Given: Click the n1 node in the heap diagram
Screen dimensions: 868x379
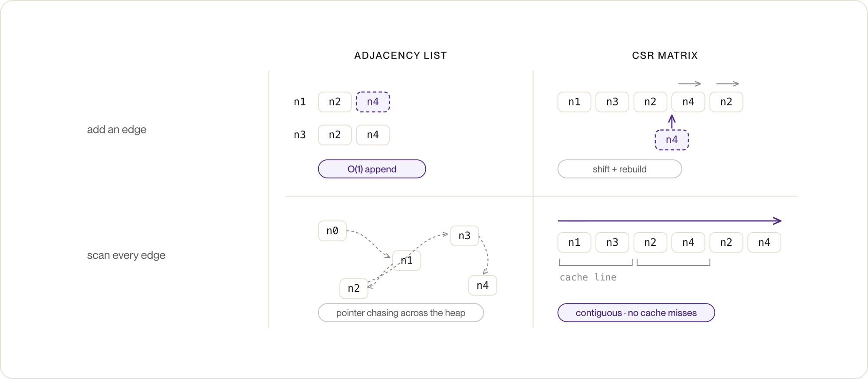Looking at the screenshot, I should 407,260.
